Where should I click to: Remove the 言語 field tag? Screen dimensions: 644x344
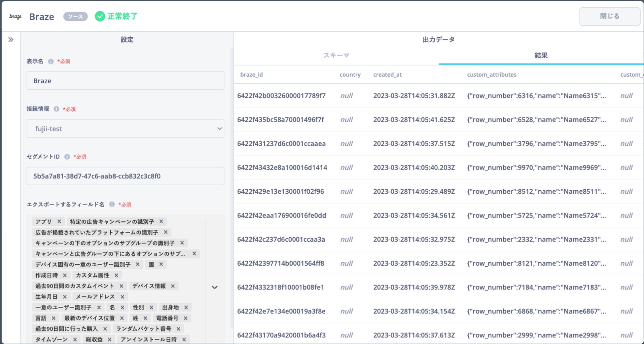click(54, 318)
